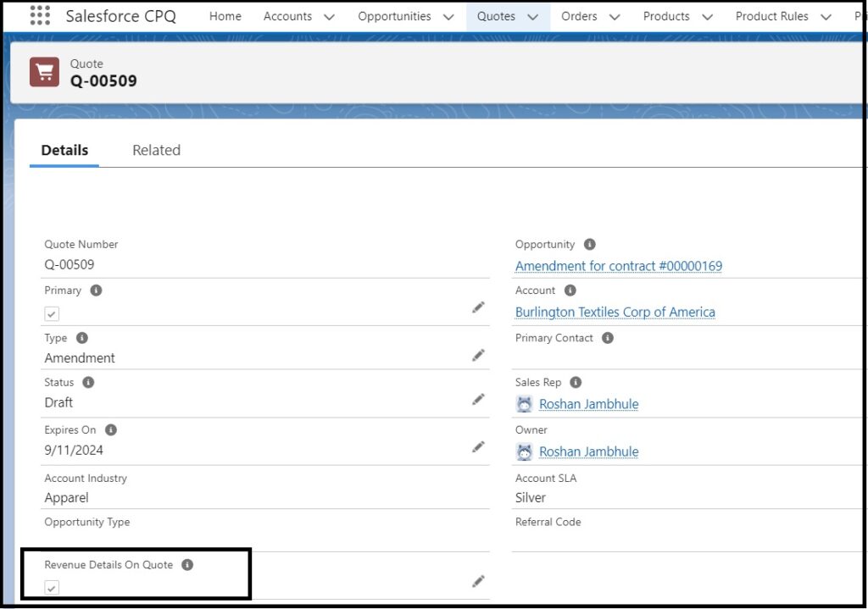Show info tooltip for Status field

tap(88, 382)
